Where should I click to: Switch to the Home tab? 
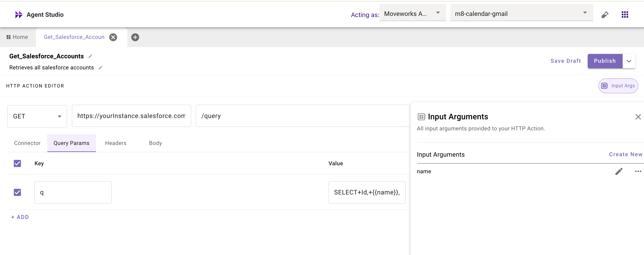click(17, 37)
